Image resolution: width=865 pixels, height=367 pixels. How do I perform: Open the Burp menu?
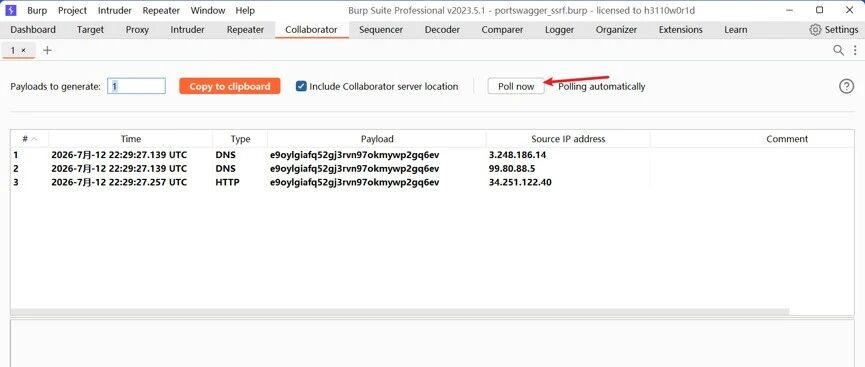[x=37, y=10]
